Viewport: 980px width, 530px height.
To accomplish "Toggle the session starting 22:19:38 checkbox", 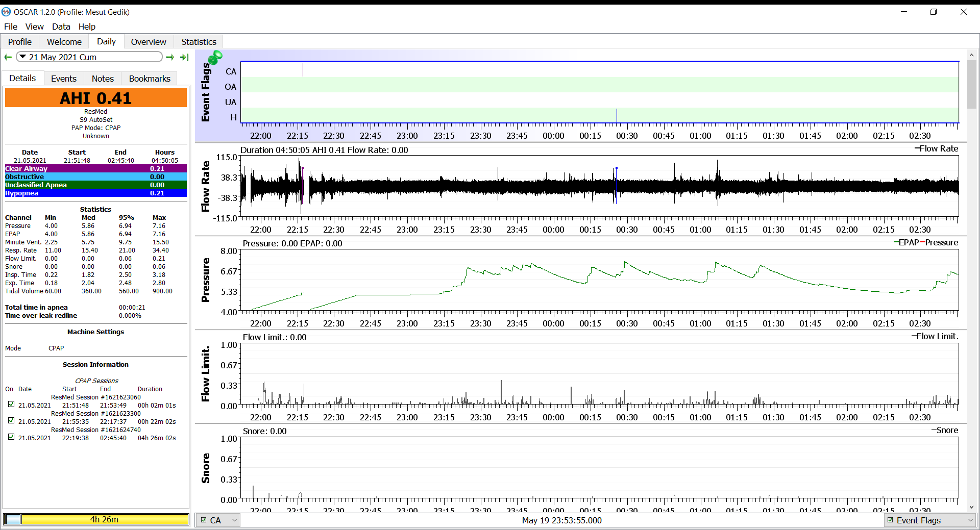I will point(11,437).
